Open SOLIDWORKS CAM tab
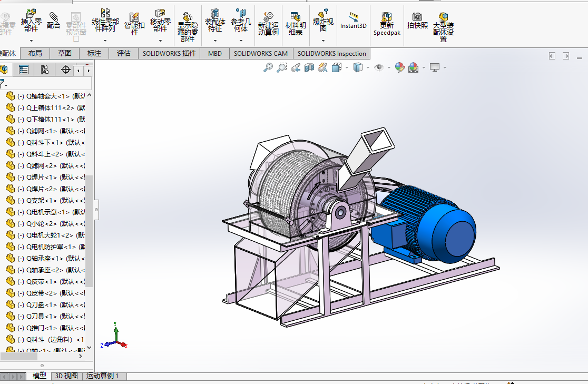Viewport: 588px width, 384px height. pos(261,53)
